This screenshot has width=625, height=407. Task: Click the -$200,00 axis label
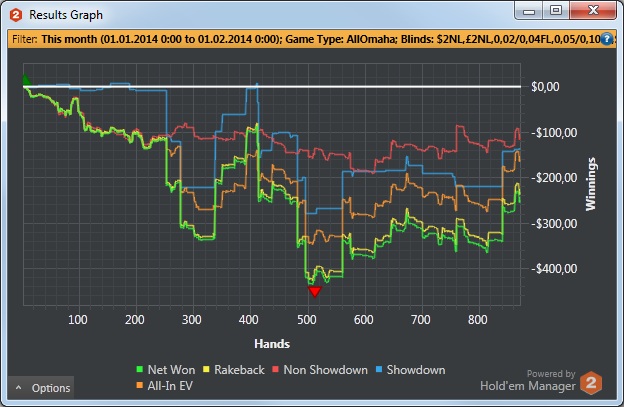(554, 178)
